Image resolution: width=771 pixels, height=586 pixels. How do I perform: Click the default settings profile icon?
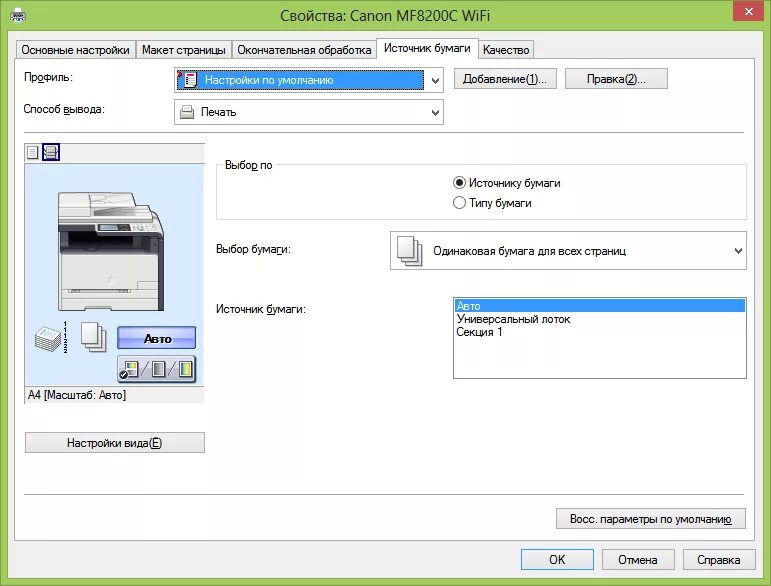click(188, 80)
